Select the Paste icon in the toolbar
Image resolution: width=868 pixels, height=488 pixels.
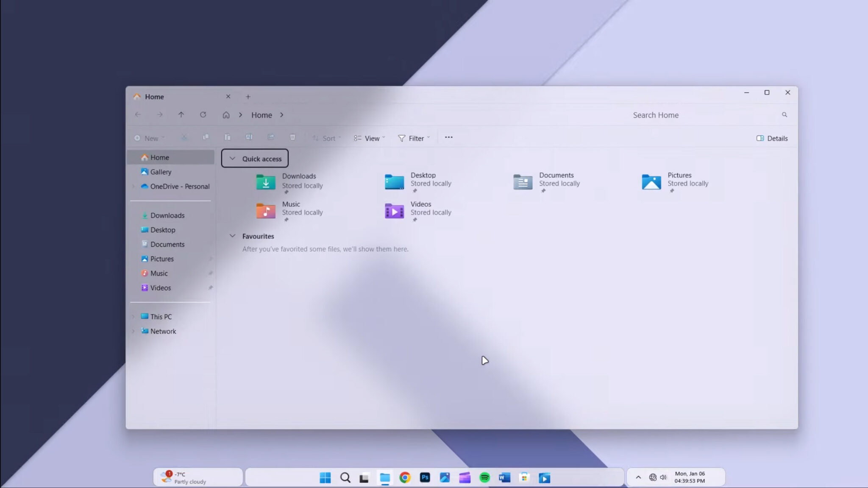point(228,137)
